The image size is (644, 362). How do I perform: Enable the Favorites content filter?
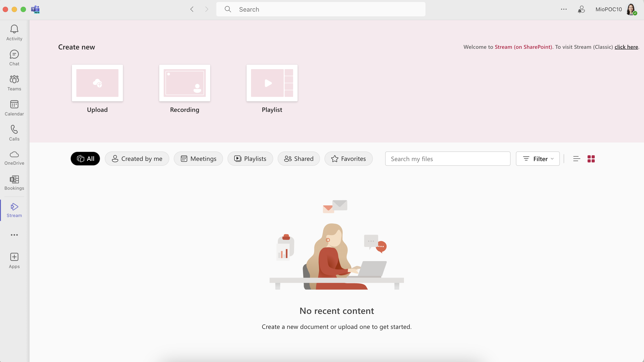[x=348, y=159]
